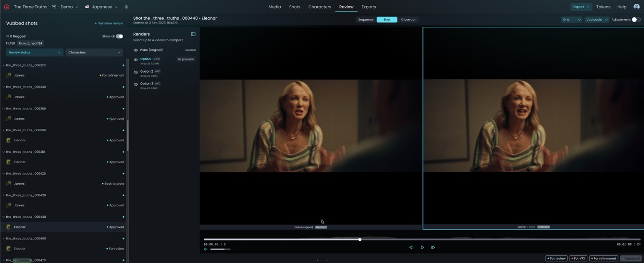Go to the Exports tab

point(369,7)
